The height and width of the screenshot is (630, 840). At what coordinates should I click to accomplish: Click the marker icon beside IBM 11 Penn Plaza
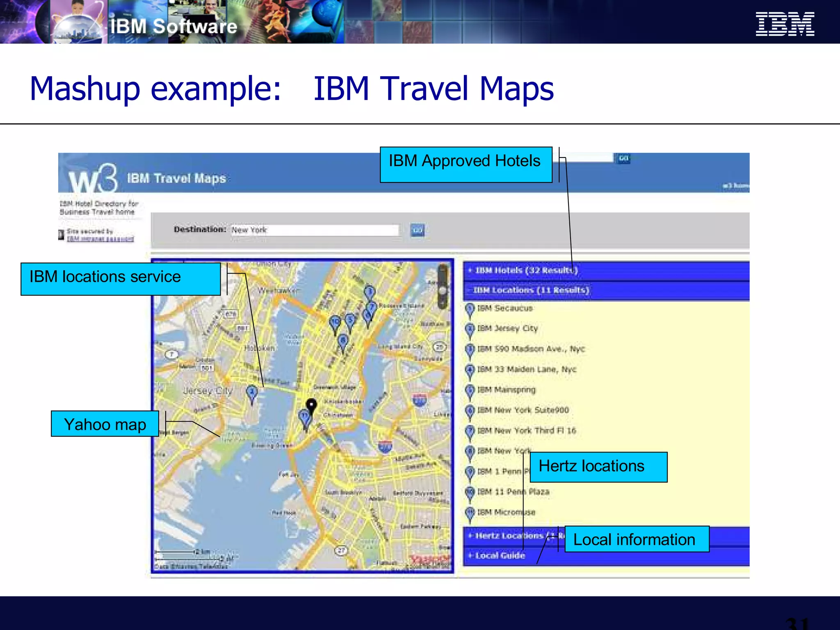pos(470,494)
